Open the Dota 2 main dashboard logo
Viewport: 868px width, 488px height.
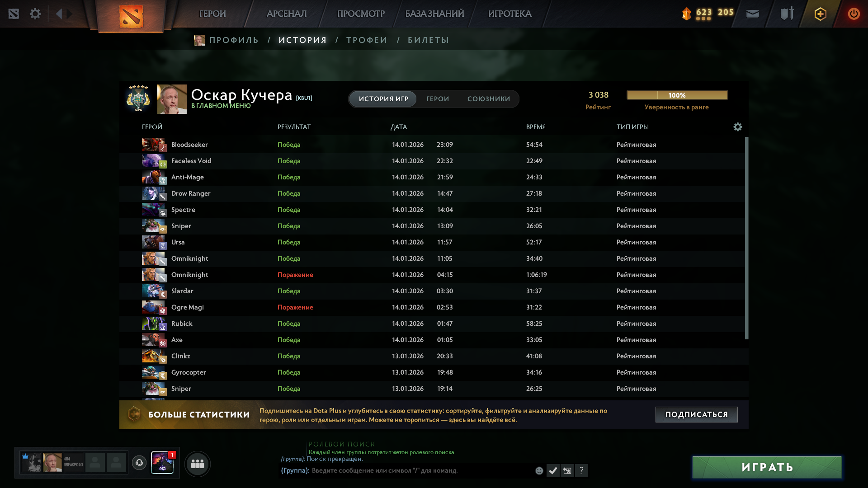tap(131, 16)
